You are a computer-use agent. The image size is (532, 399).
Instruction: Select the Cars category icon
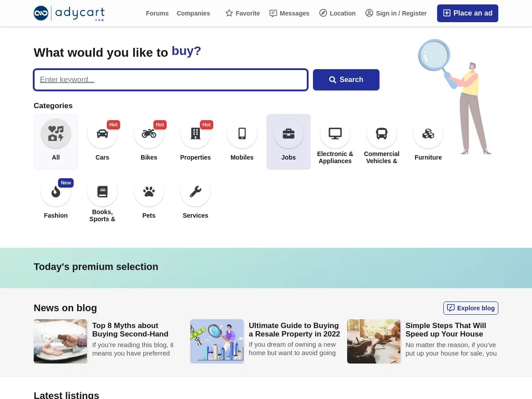(x=102, y=133)
